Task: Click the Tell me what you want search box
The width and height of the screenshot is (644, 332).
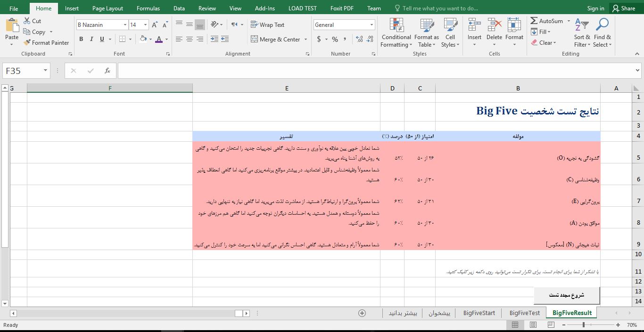Action: [x=436, y=8]
